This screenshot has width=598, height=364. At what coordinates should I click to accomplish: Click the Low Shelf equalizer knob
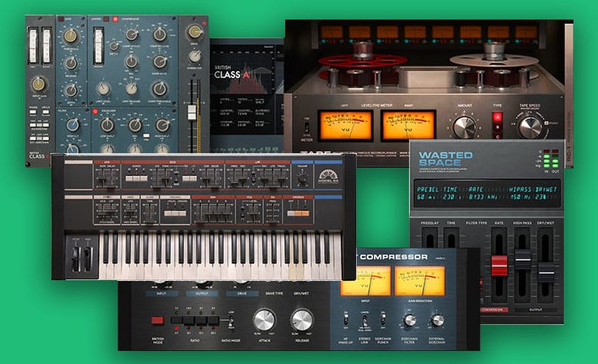click(x=108, y=125)
